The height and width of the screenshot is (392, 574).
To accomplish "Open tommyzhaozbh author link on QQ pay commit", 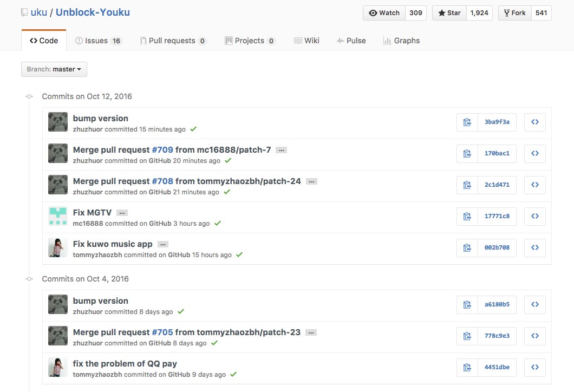I will tap(97, 375).
